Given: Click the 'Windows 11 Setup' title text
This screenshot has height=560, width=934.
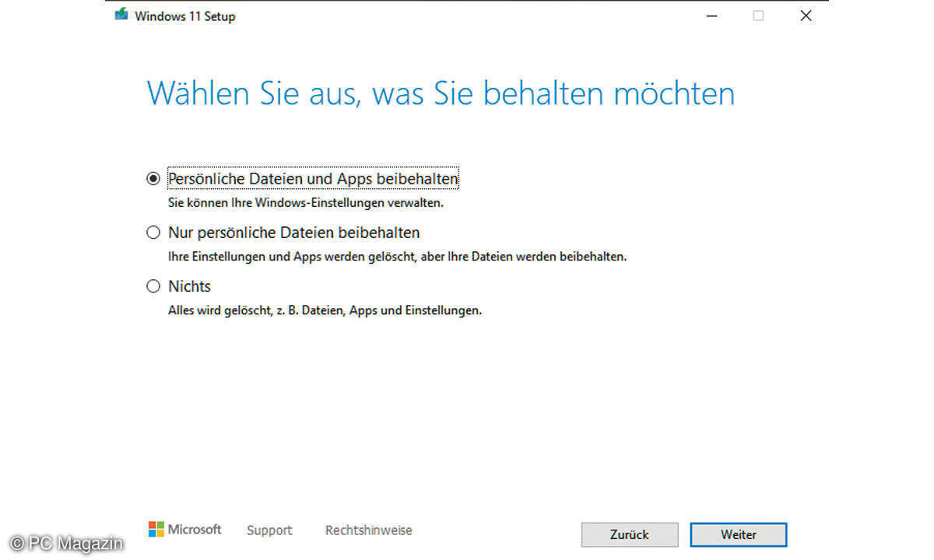Looking at the screenshot, I should click(184, 16).
